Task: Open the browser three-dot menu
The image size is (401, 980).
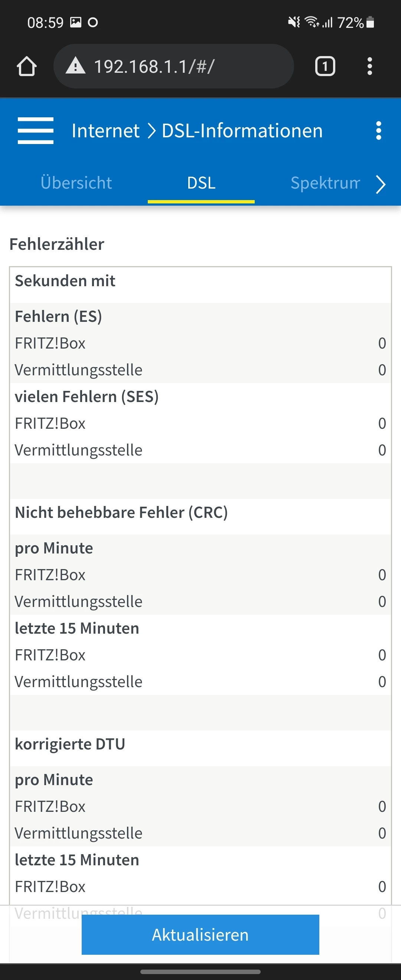Action: tap(369, 66)
